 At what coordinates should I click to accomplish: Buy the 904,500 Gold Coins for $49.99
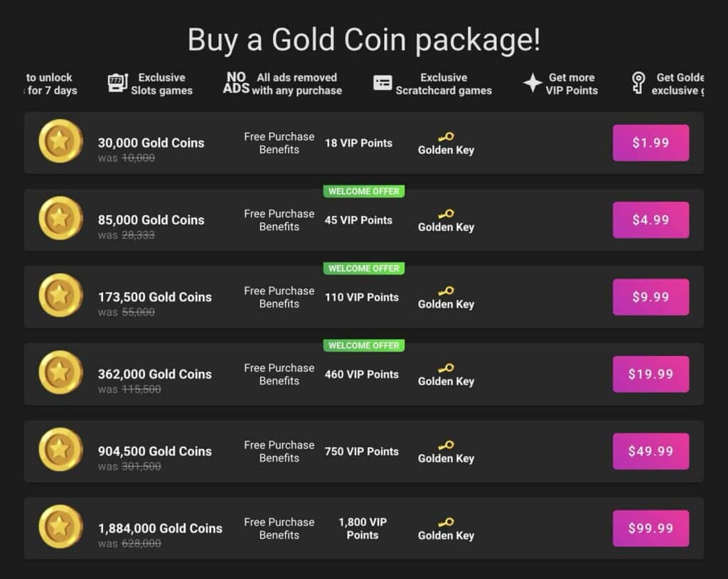651,451
